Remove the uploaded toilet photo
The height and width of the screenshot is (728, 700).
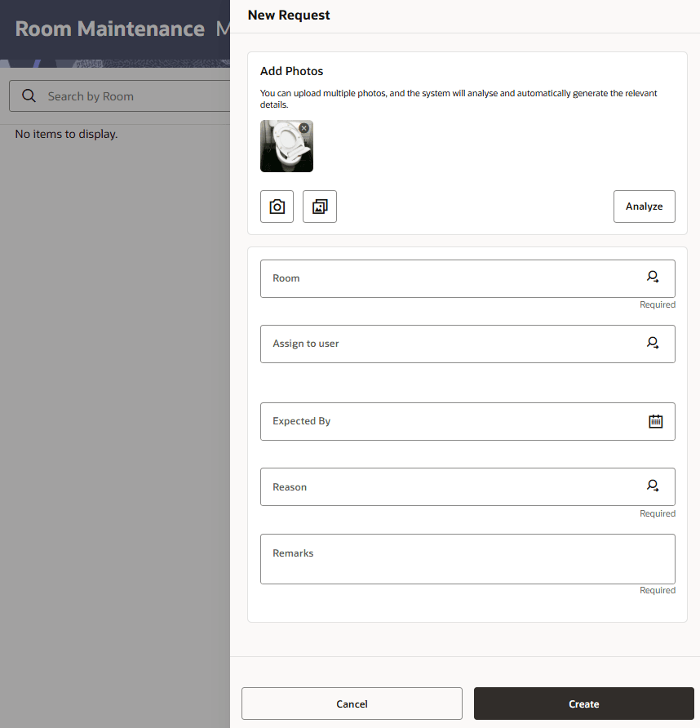304,128
